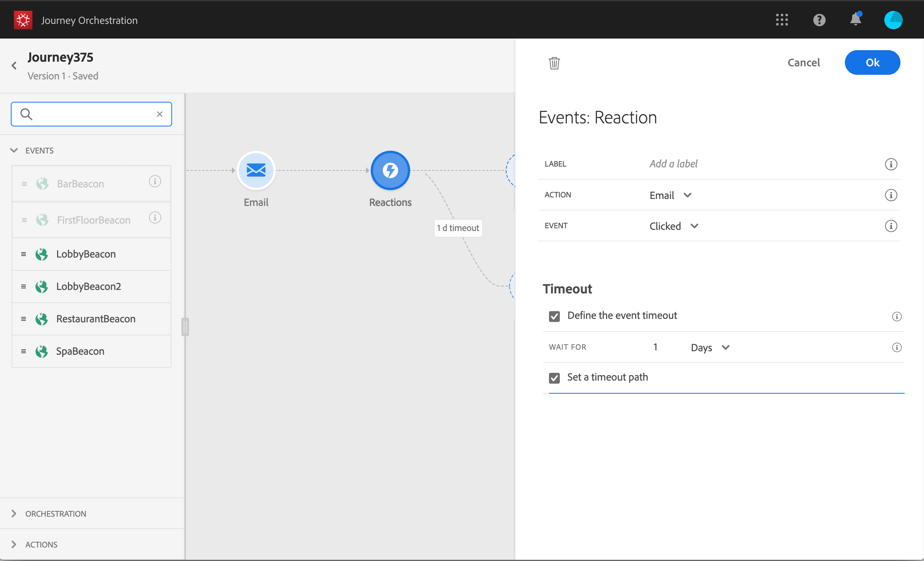
Task: Uncheck Define the event timeout
Action: click(554, 317)
